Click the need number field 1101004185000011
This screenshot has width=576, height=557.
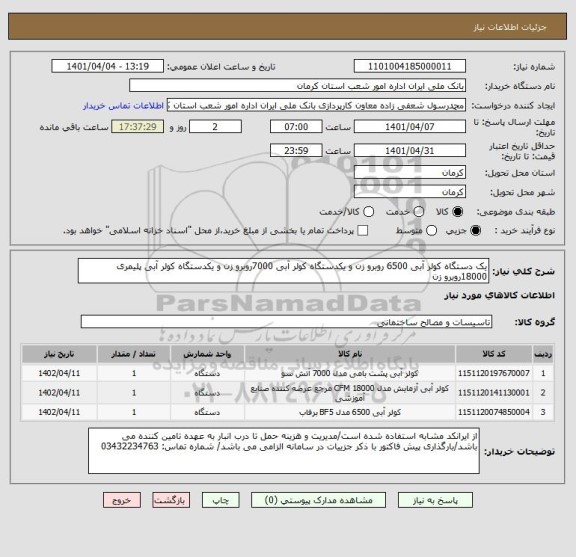[x=410, y=67]
